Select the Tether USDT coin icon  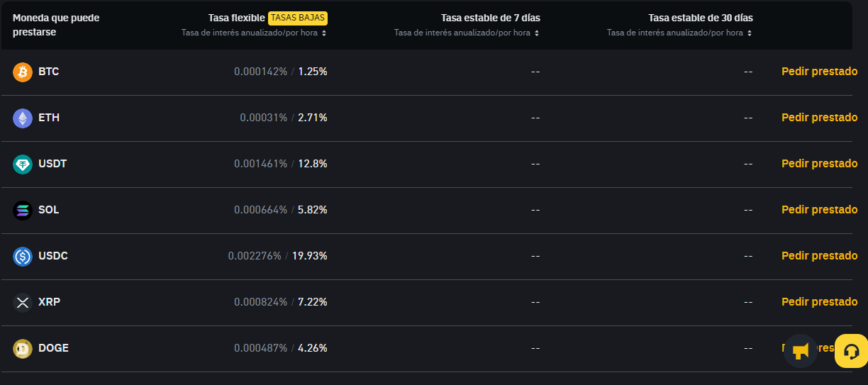click(23, 164)
